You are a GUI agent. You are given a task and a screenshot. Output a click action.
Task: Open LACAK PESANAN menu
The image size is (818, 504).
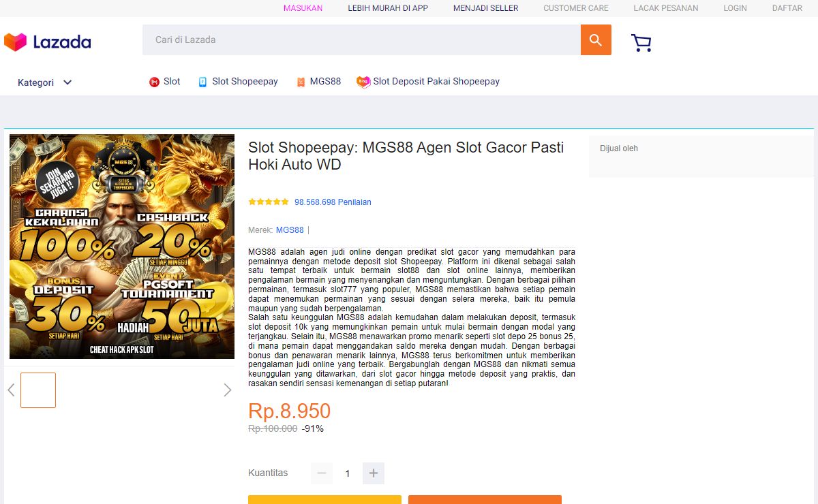[666, 8]
